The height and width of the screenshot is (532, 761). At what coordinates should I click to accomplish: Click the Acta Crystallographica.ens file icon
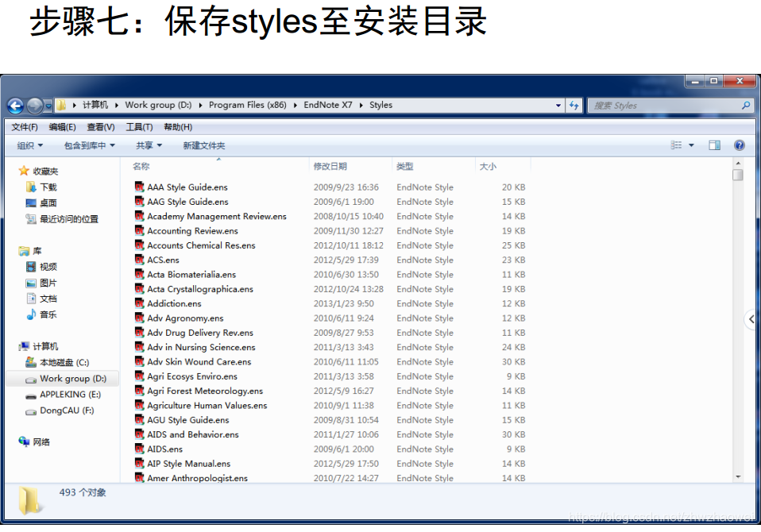click(x=139, y=288)
